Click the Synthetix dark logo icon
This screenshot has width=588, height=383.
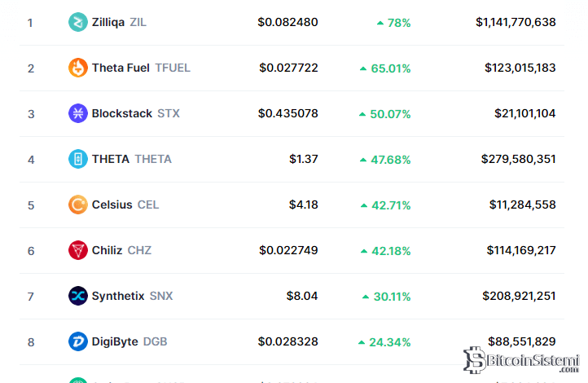[x=77, y=297]
